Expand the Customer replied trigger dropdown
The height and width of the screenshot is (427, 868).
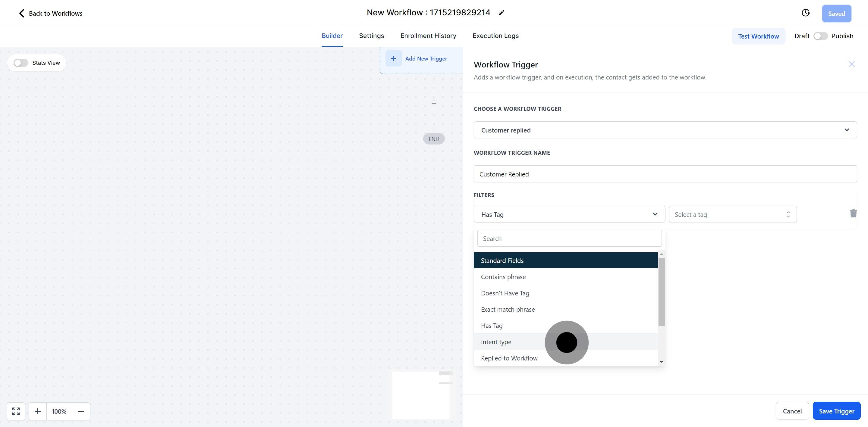(x=665, y=130)
